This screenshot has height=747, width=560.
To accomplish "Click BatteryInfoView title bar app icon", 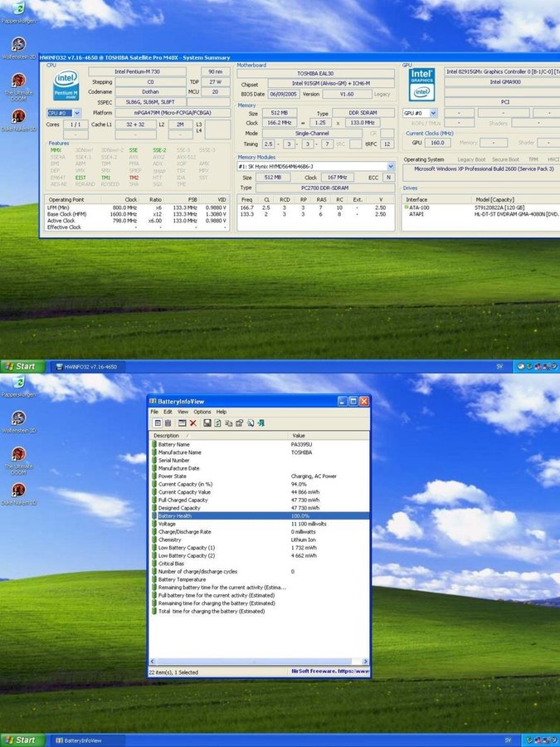I will [x=153, y=401].
